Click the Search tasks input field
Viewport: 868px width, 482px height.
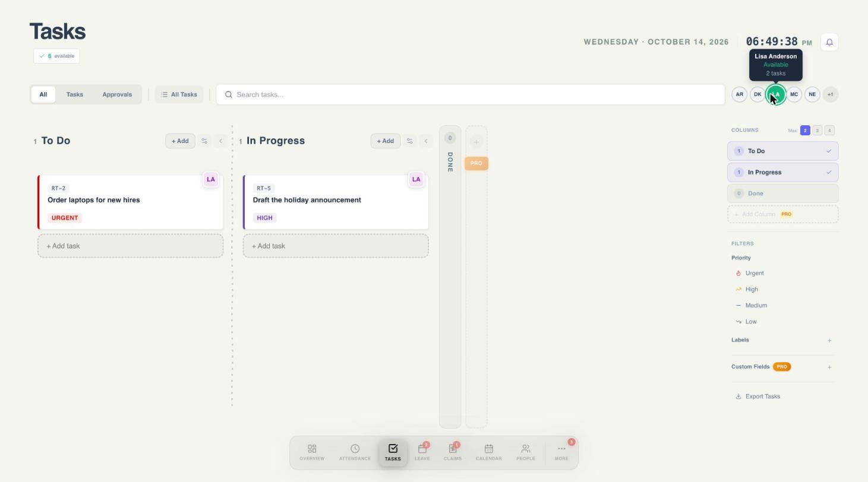coord(471,94)
